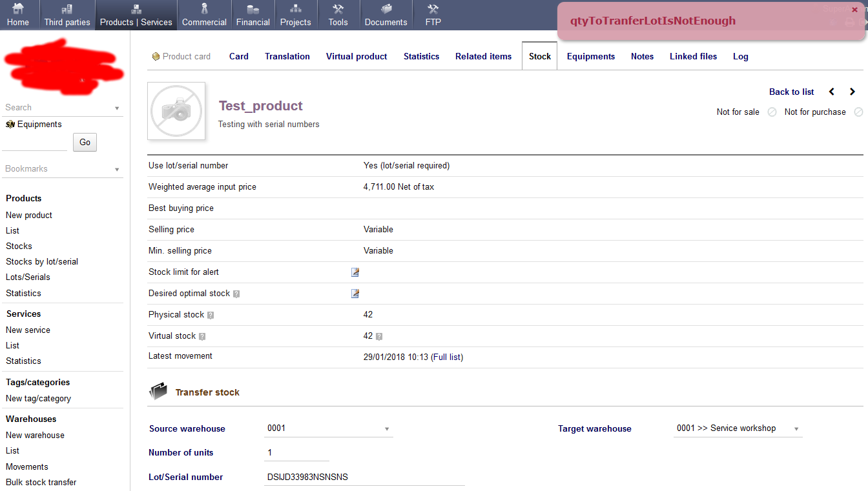Open Stocks sidebar link
This screenshot has width=868, height=491.
tap(19, 246)
